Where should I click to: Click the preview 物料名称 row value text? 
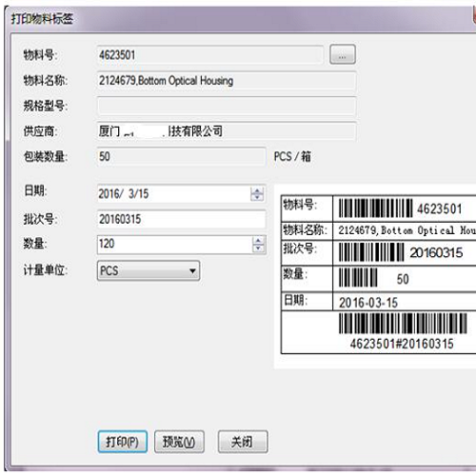click(x=407, y=230)
